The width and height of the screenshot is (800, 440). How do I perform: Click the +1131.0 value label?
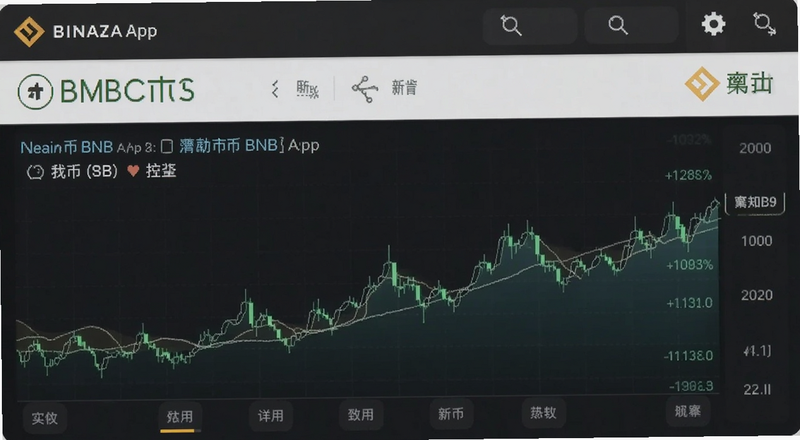689,303
